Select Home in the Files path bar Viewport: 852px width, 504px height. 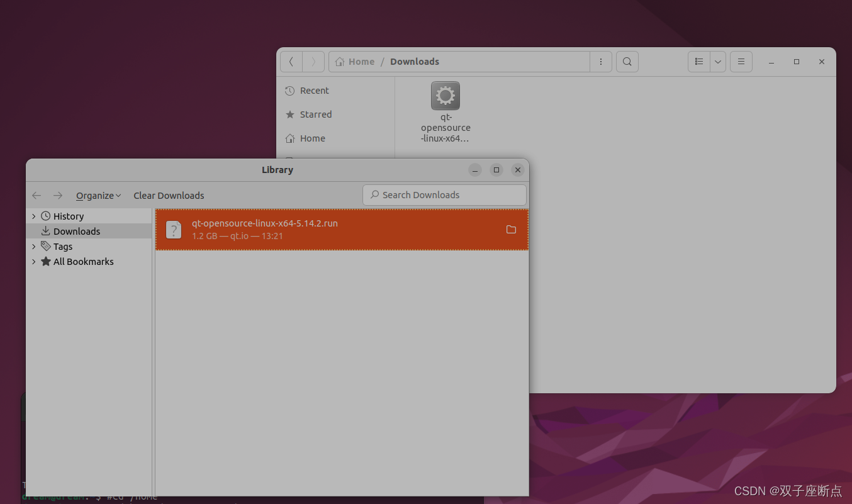pos(355,62)
